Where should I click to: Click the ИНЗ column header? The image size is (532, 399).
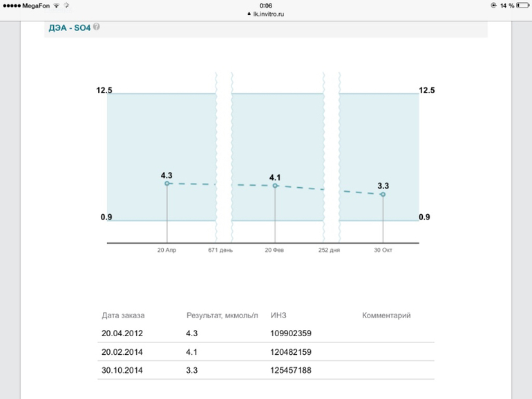click(x=279, y=315)
